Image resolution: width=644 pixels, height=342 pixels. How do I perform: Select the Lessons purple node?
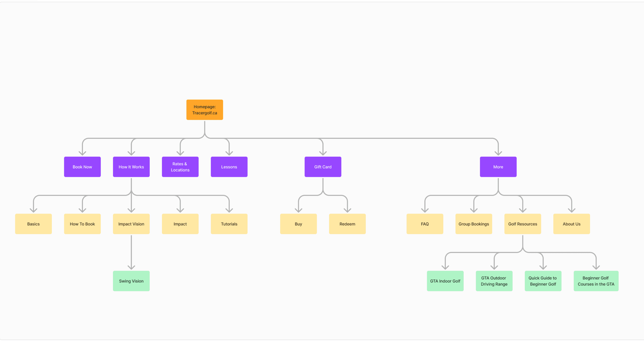pyautogui.click(x=229, y=167)
